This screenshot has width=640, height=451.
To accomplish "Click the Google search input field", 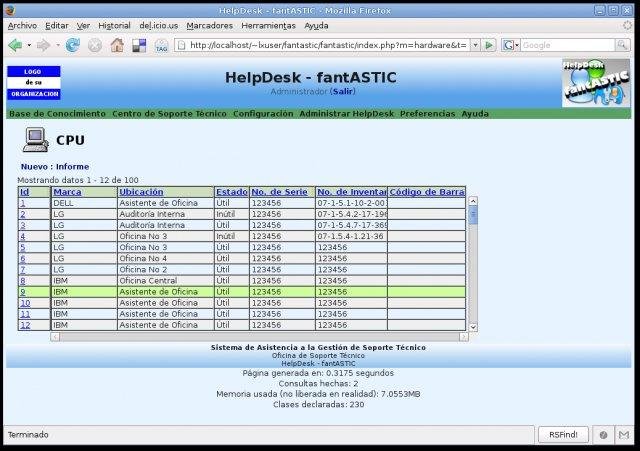I will (567, 45).
